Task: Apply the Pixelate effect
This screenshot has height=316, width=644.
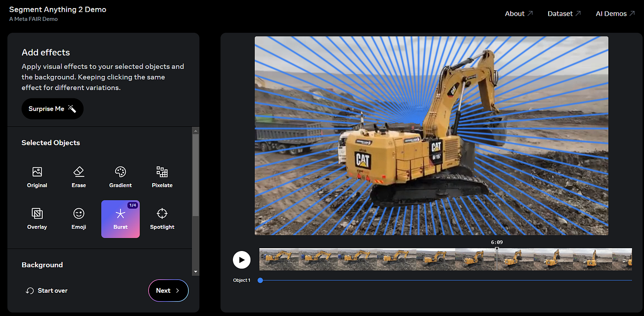Action: [162, 176]
